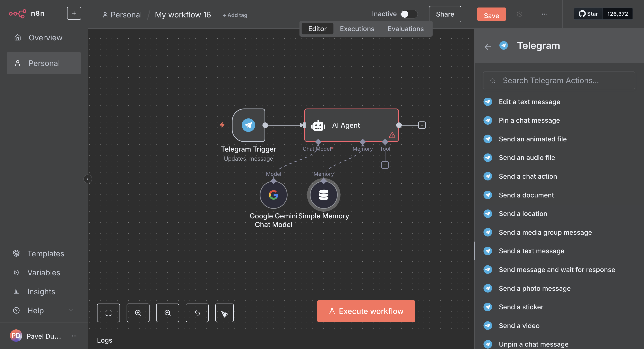Choose Send a text message action
This screenshot has height=349, width=644.
point(531,251)
